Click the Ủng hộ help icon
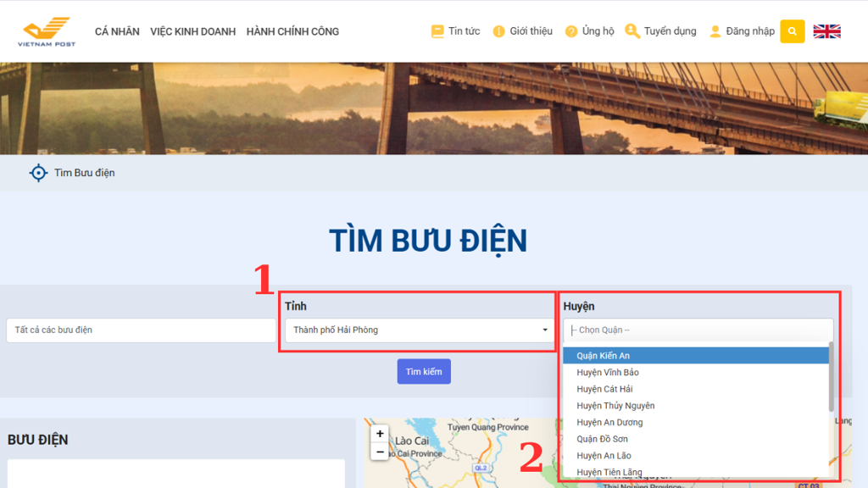This screenshot has height=488, width=868. [571, 31]
